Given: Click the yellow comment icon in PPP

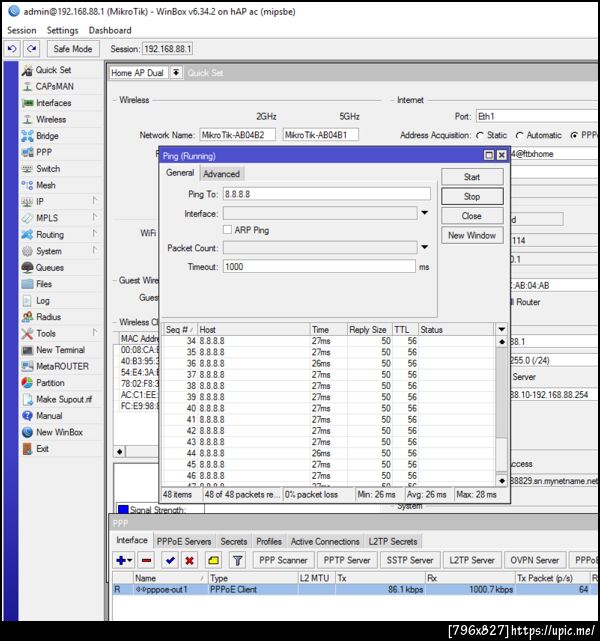Looking at the screenshot, I should pos(213,560).
